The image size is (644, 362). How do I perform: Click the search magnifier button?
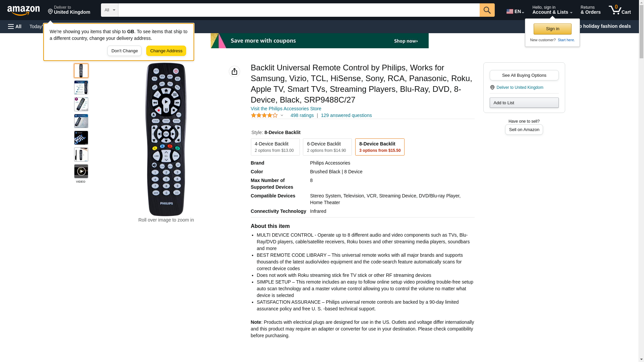487,10
